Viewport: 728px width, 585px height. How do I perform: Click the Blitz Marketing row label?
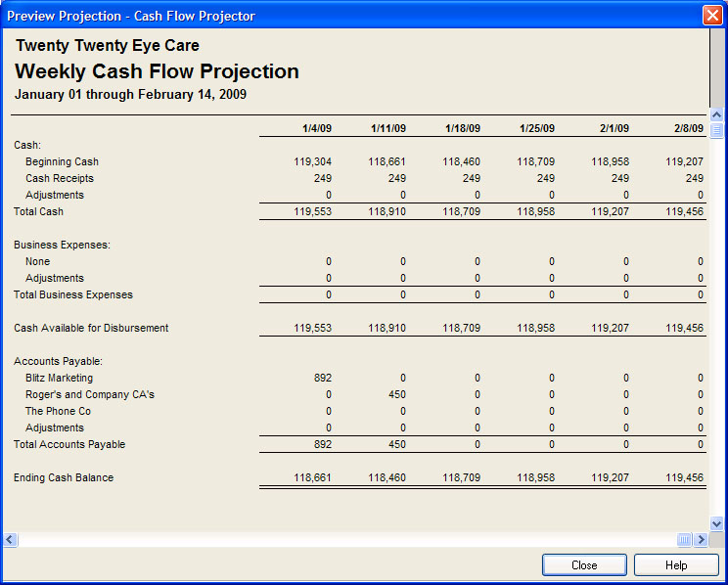point(59,378)
